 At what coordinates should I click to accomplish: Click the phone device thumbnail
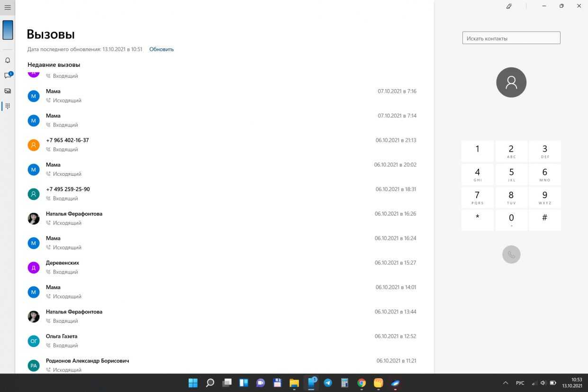coord(8,30)
